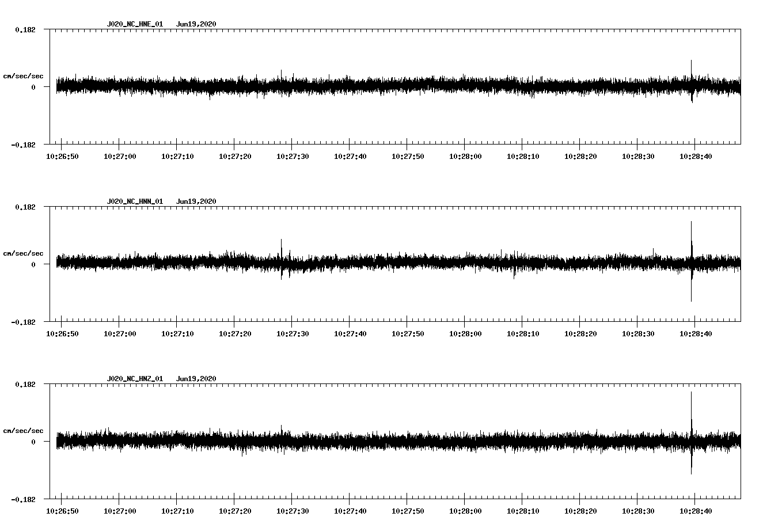Click the cm/sec/sec unit label of HNE plot
The image size is (782, 532).
pos(23,76)
